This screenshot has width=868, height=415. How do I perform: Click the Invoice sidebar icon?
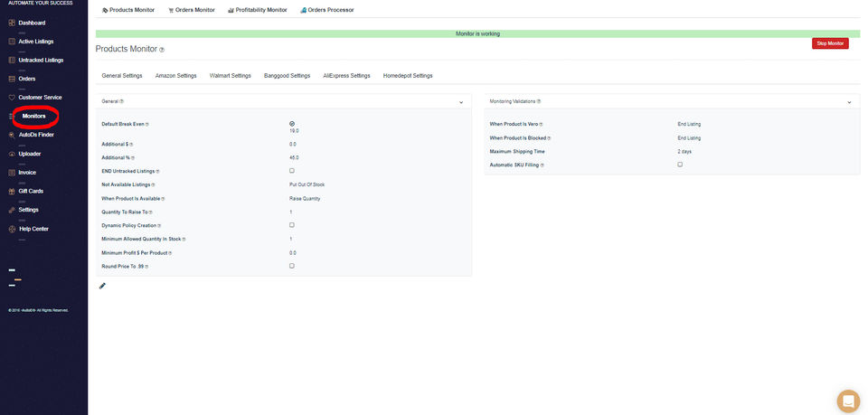(x=12, y=173)
